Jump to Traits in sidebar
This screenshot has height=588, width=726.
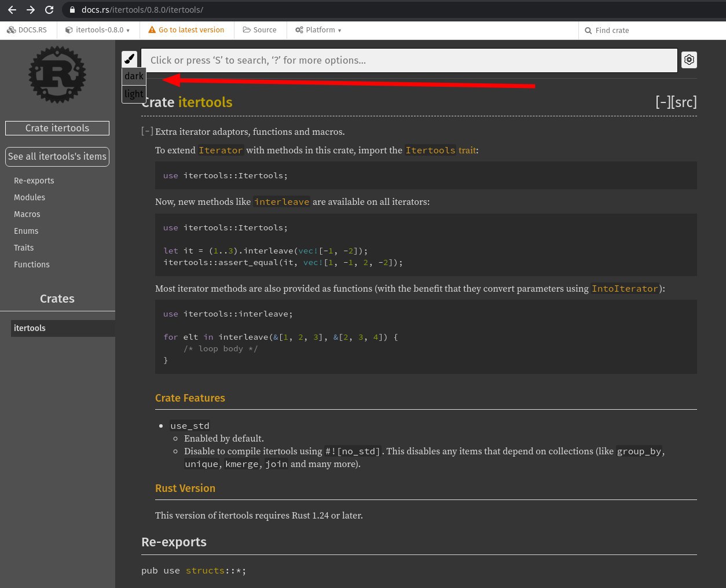(24, 248)
